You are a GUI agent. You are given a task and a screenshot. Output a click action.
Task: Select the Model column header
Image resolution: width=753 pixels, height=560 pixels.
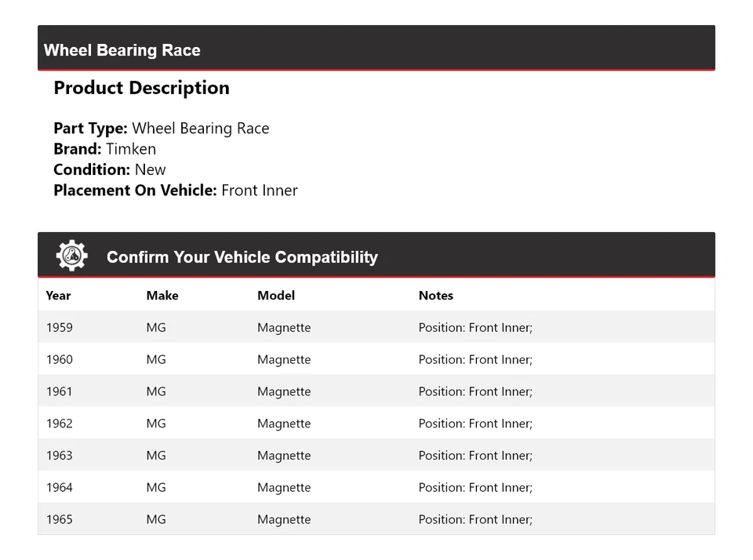coord(275,296)
